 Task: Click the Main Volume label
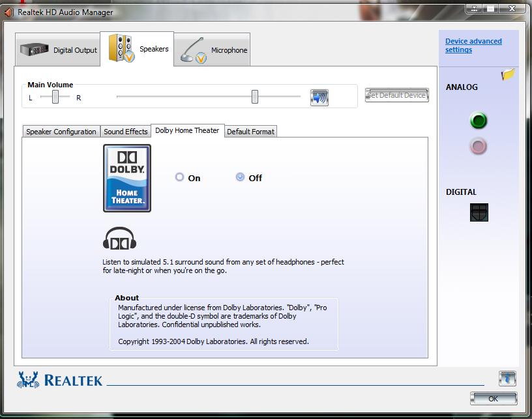pos(50,85)
